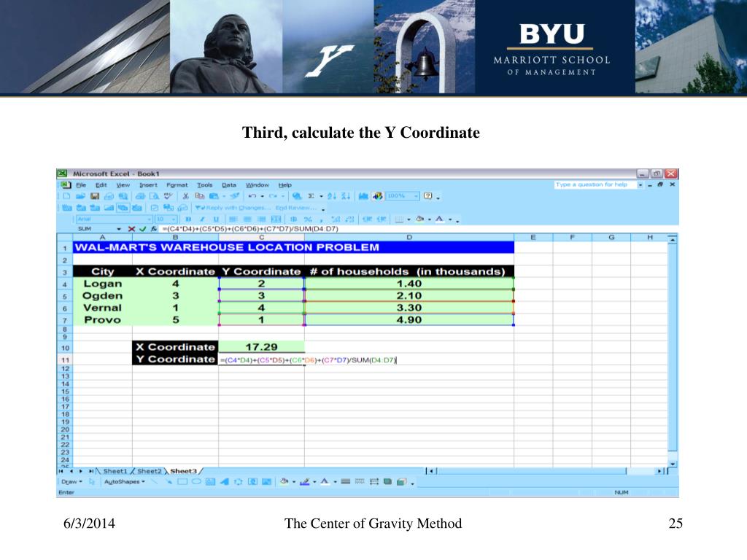This screenshot has height=560, width=747.
Task: Open the Edit menu
Action: (101, 185)
